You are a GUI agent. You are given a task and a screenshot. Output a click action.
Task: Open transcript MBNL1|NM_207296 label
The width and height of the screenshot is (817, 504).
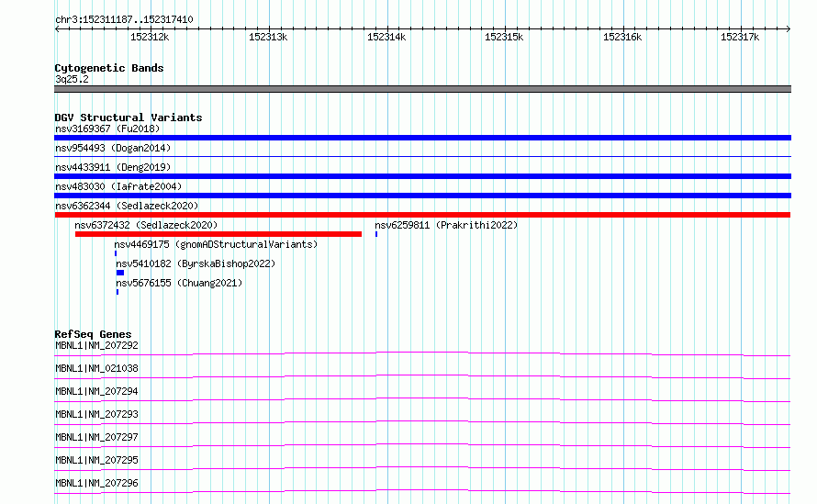(97, 483)
